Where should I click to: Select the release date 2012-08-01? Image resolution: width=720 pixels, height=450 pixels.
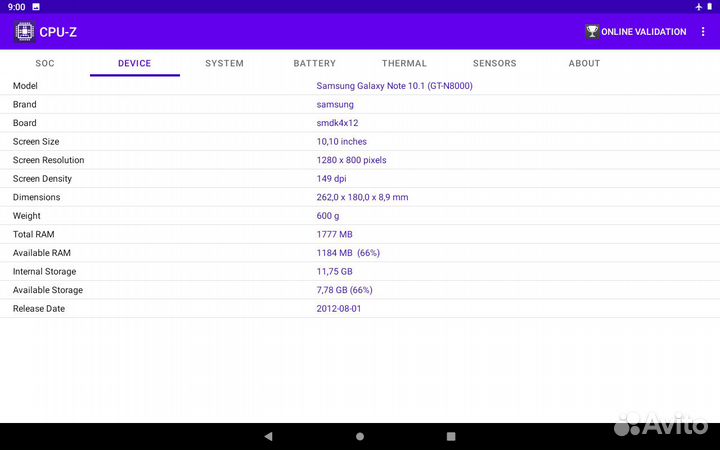(339, 309)
